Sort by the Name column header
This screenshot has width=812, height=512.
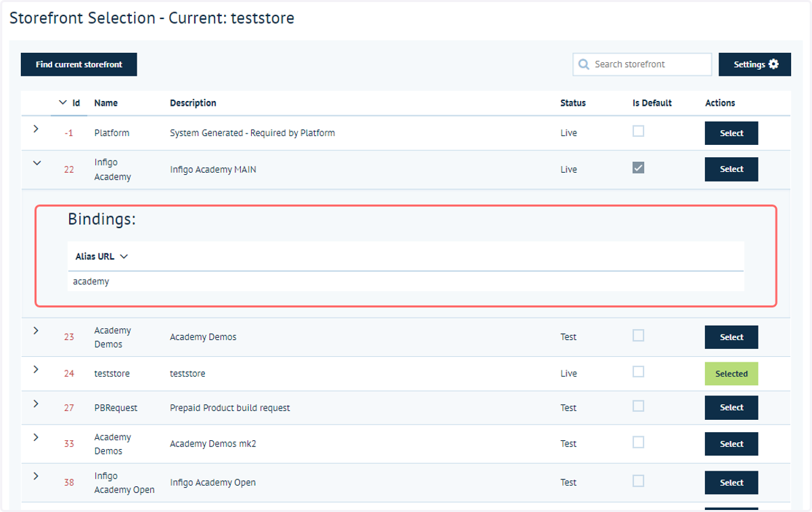click(x=106, y=103)
